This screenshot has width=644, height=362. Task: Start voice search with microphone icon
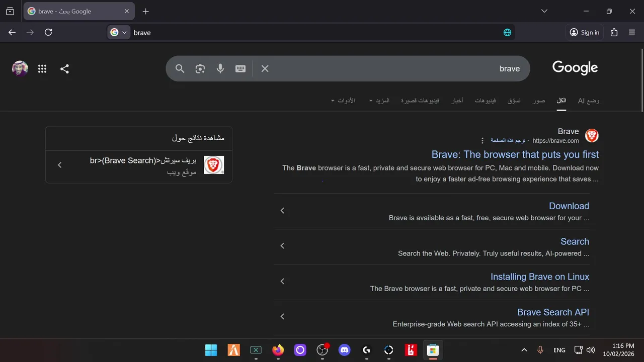220,69
